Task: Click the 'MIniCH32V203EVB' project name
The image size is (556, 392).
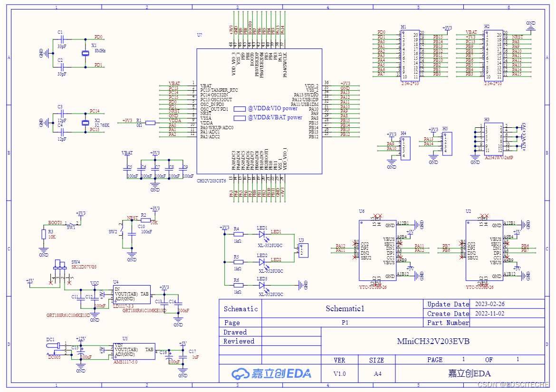Action: tap(433, 341)
